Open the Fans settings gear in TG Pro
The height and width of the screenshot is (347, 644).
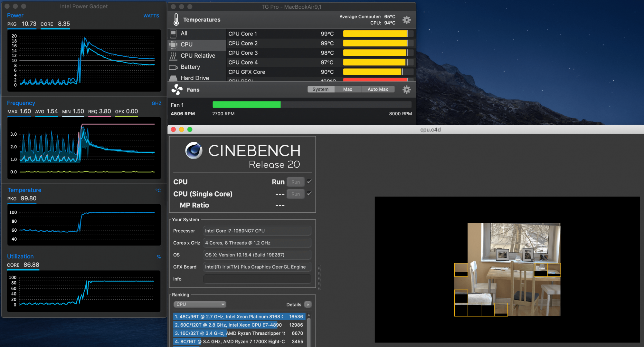(x=406, y=90)
